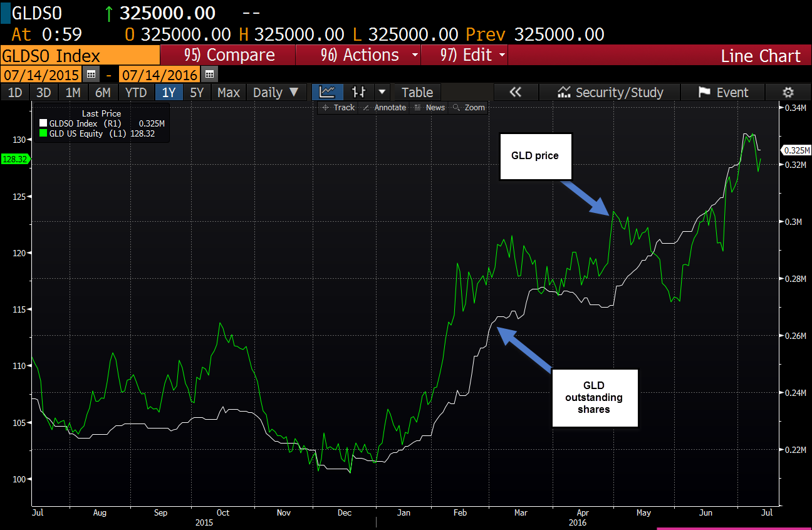Screen dimensions: 812x530
Task: Expand the 97) Edit dropdown menu
Action: (x=473, y=55)
